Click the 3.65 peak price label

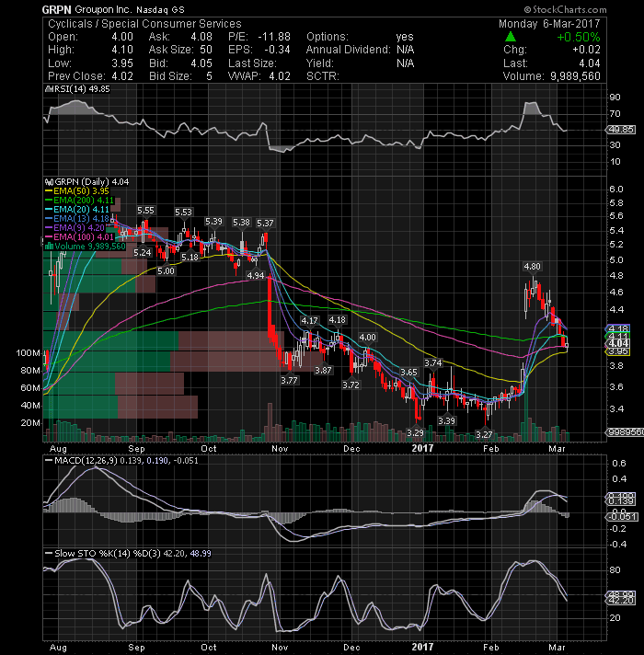tap(408, 372)
